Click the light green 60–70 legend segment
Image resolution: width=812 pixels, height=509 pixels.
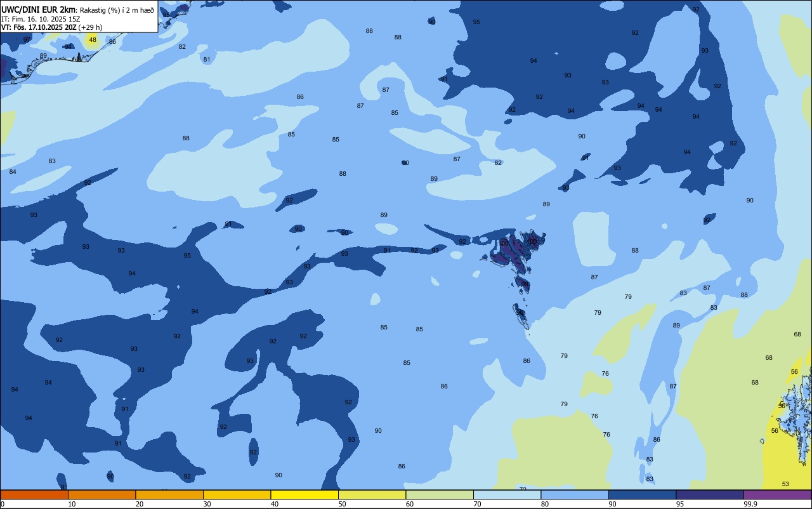pos(440,494)
